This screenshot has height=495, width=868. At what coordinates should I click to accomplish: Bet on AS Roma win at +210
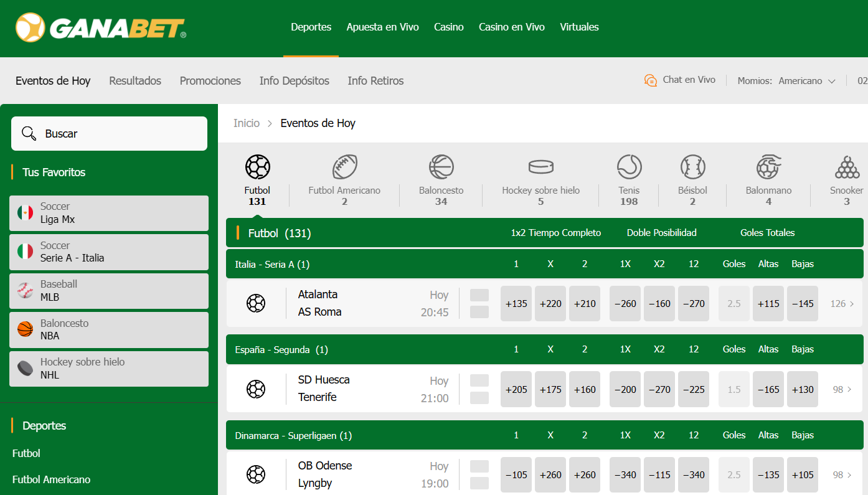(x=585, y=304)
